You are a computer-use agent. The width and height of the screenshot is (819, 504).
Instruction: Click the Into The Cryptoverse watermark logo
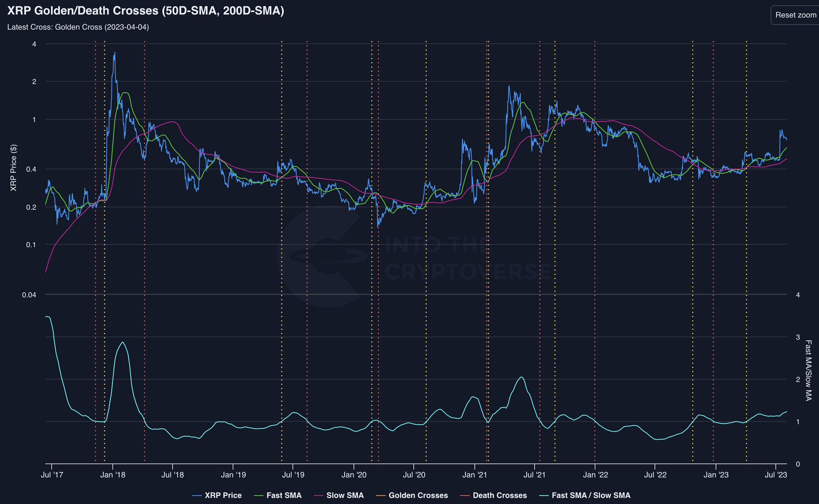click(x=328, y=256)
